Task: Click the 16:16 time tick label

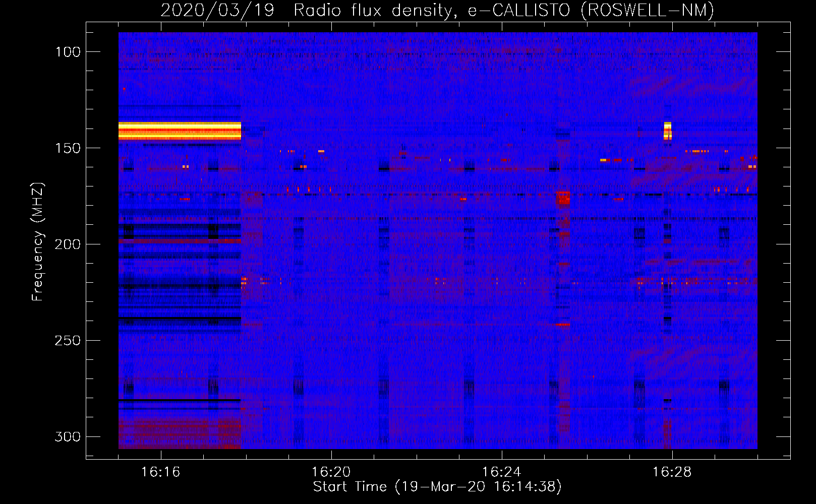Action: pyautogui.click(x=160, y=472)
